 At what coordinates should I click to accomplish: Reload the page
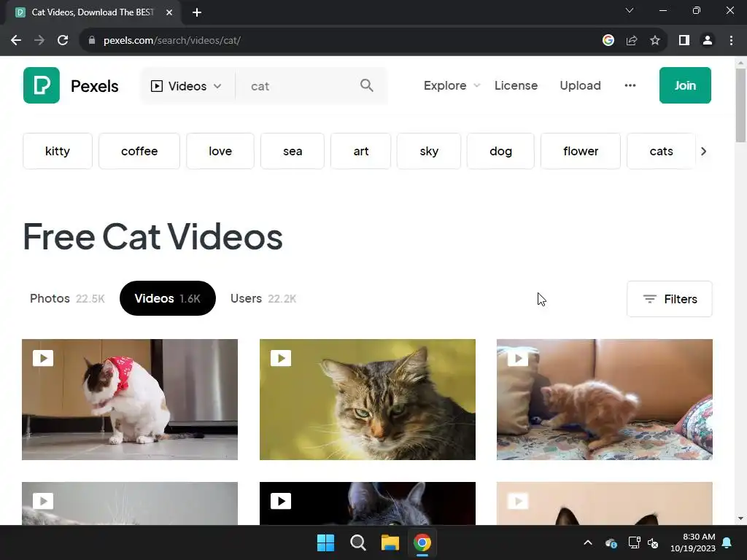pyautogui.click(x=63, y=41)
